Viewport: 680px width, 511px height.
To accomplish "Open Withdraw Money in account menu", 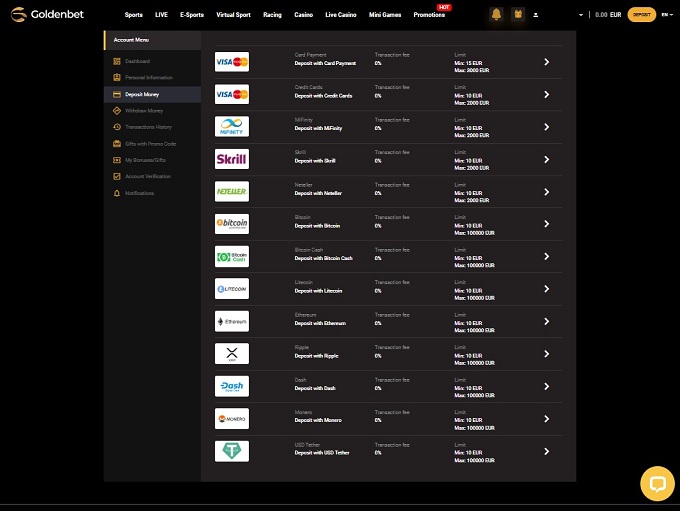I will point(144,110).
